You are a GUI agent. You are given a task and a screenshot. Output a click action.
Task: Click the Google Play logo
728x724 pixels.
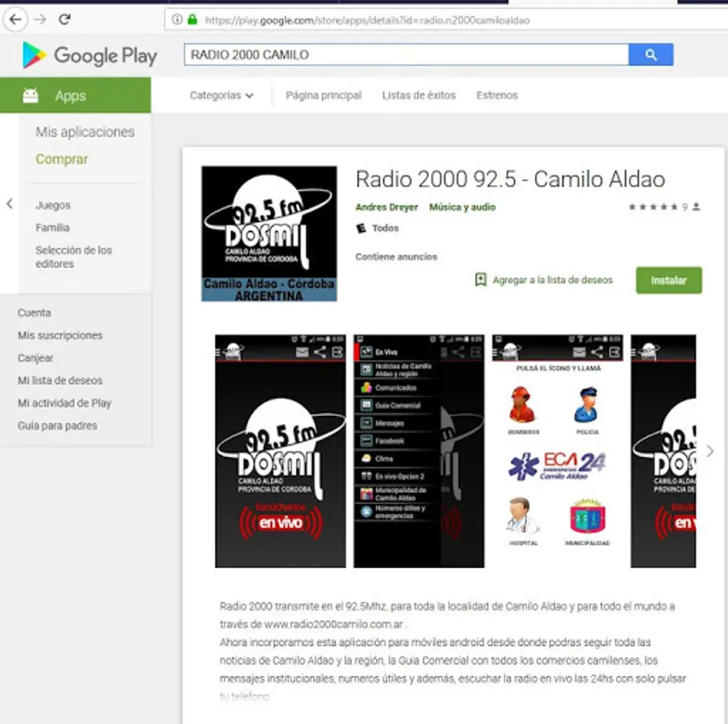89,56
